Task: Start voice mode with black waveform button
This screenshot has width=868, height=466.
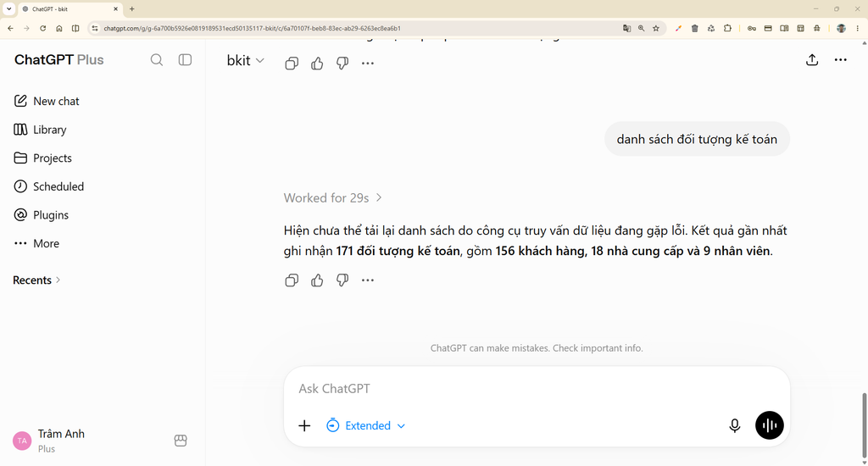Action: pos(770,425)
